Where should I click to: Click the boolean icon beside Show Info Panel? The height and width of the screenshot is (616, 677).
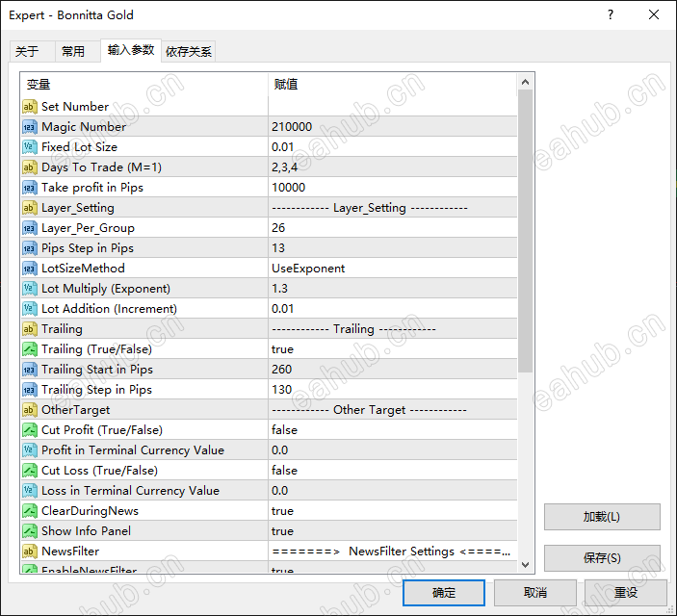point(29,531)
